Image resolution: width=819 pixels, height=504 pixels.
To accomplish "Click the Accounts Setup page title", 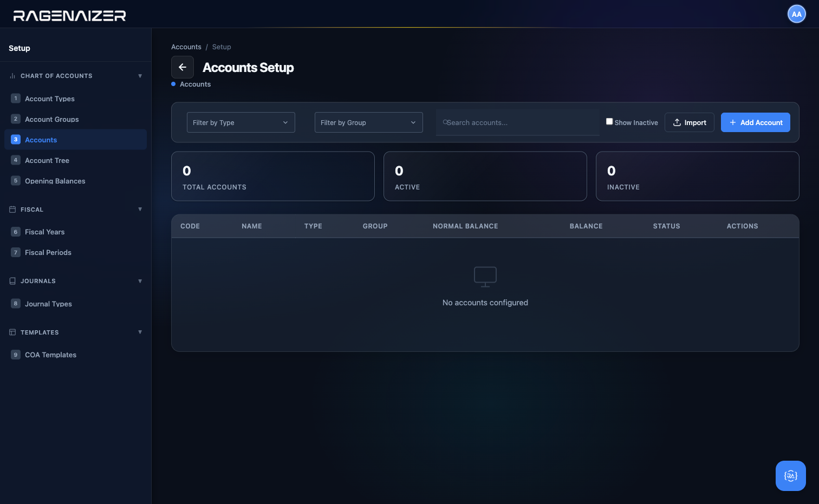I will point(248,68).
